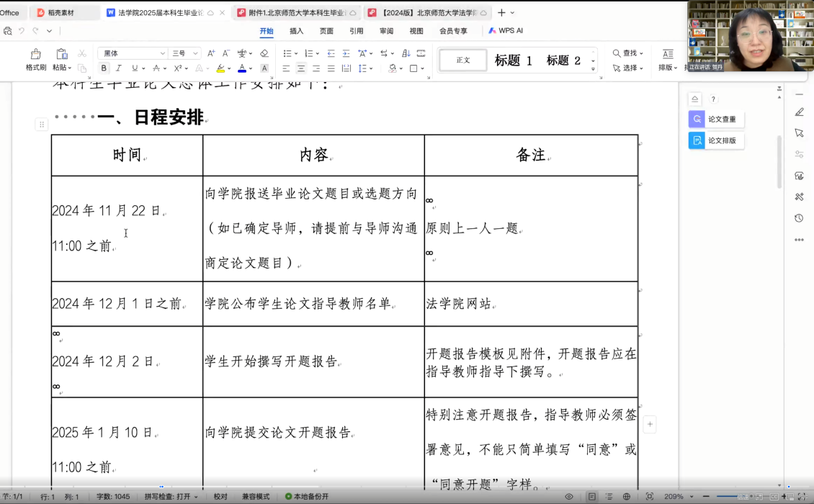This screenshot has height=504, width=814.
Task: Open 论文查重 plagiarism check tool
Action: pyautogui.click(x=716, y=120)
